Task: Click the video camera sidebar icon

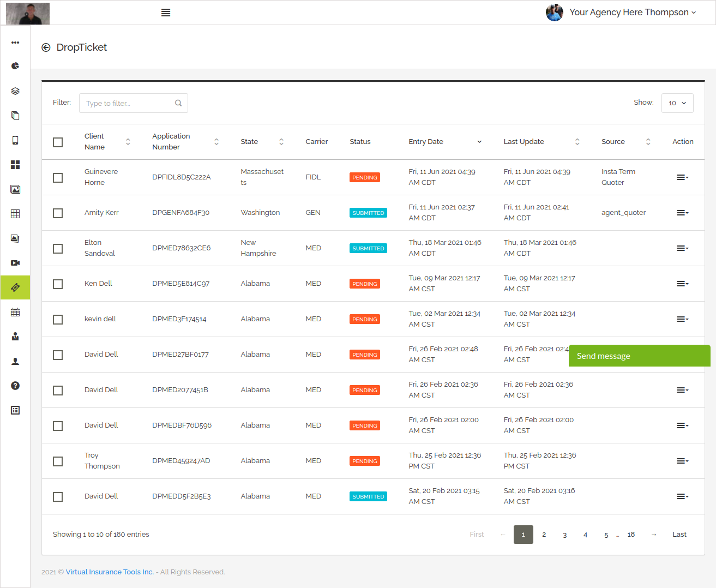Action: 15,263
